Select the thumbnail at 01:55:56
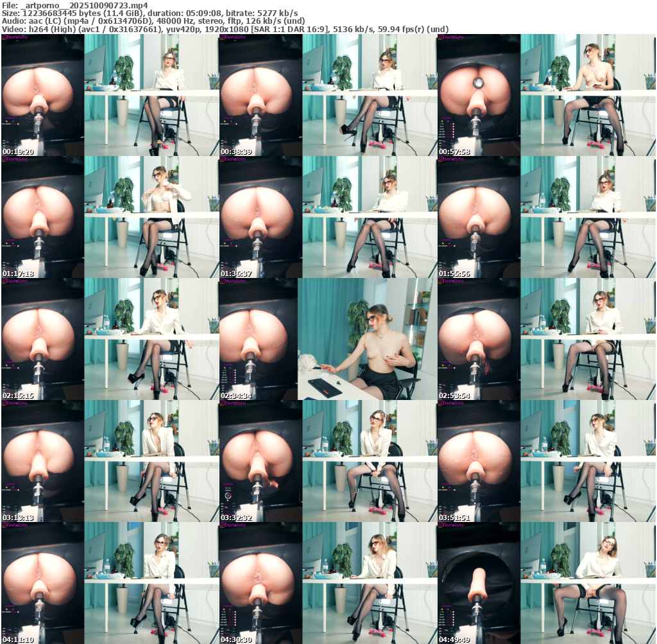 pyautogui.click(x=546, y=217)
